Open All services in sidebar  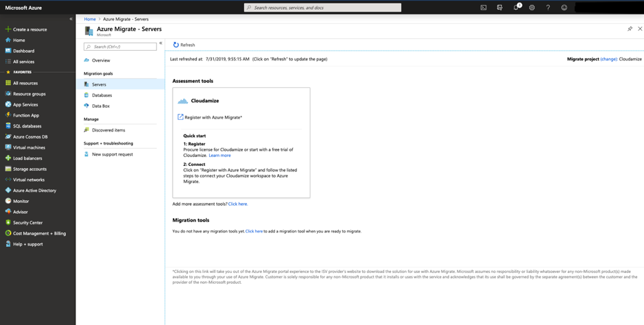click(x=24, y=62)
